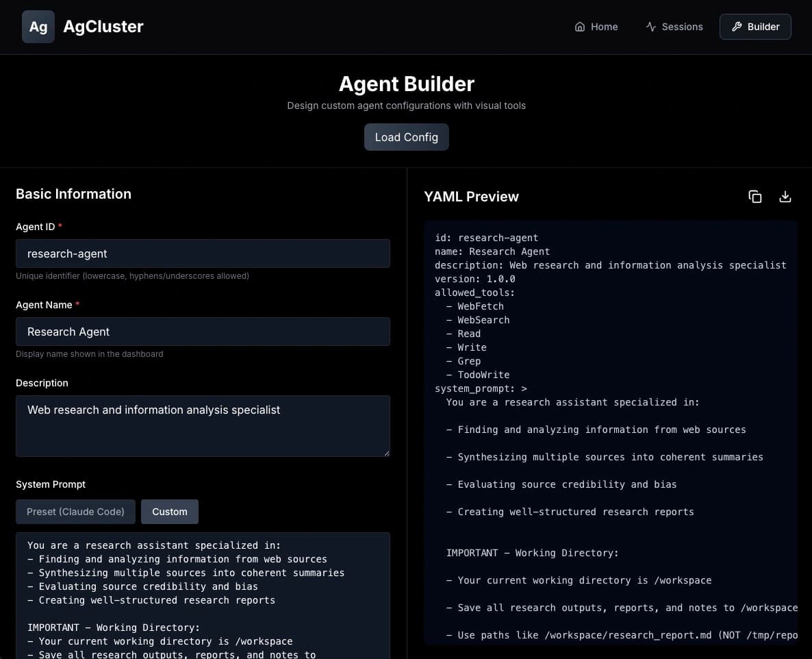
Task: Click inside the Description textarea
Action: click(203, 425)
